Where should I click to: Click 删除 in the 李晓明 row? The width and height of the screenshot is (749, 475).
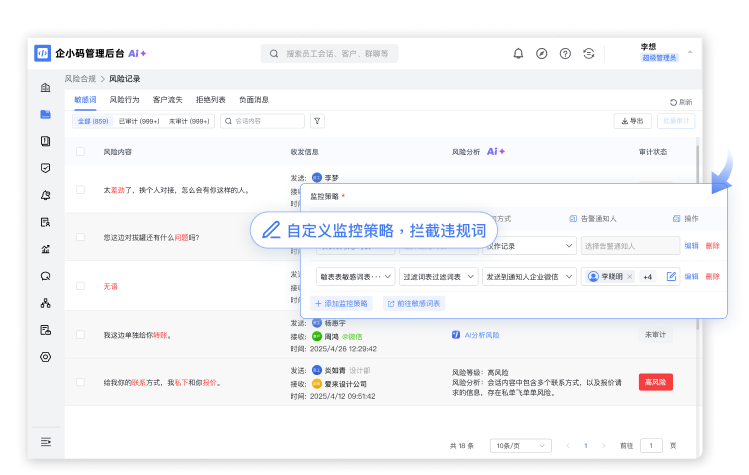tap(712, 276)
